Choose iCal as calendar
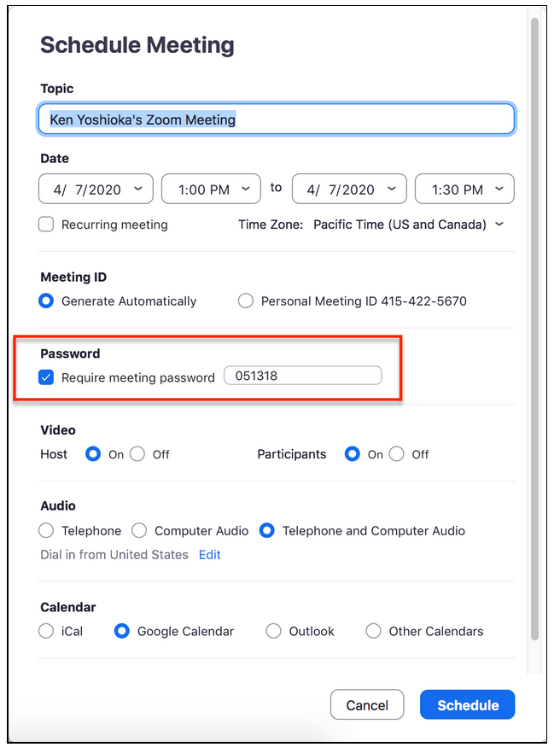 point(47,632)
